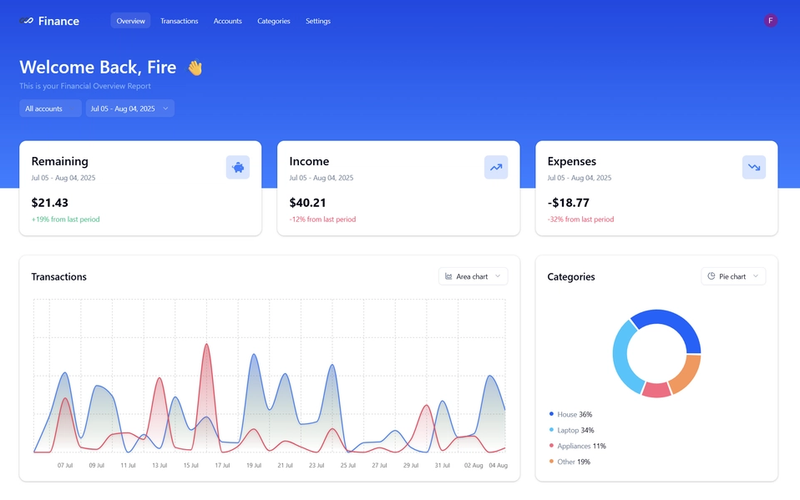Click '-32% from last period' text
800x500 pixels.
click(581, 219)
